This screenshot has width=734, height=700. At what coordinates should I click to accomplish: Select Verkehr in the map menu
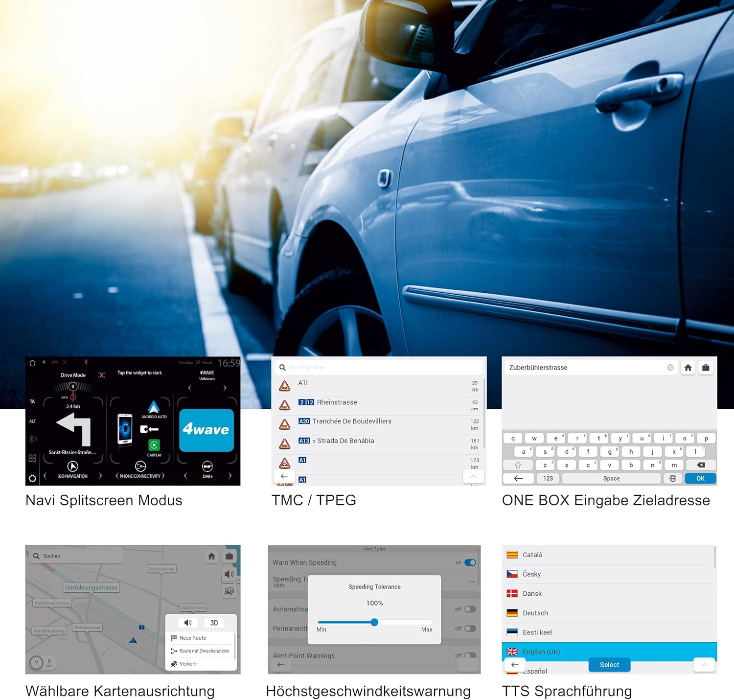[x=188, y=664]
